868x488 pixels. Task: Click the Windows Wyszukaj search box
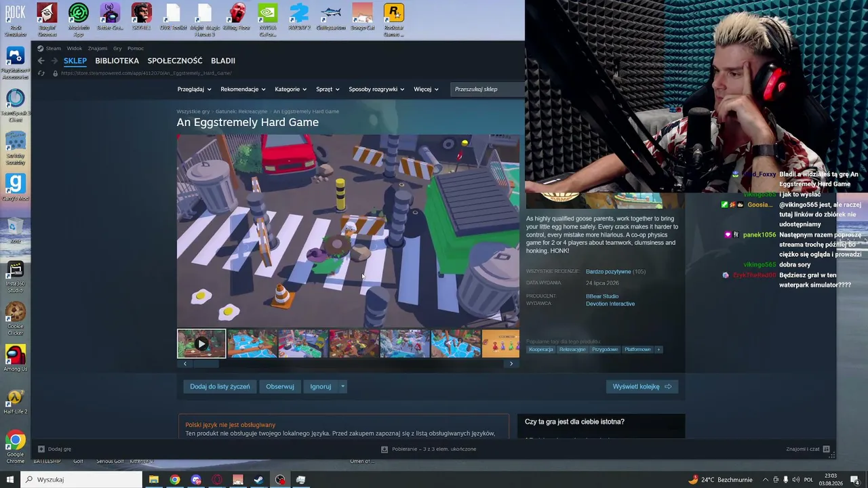pos(81,480)
